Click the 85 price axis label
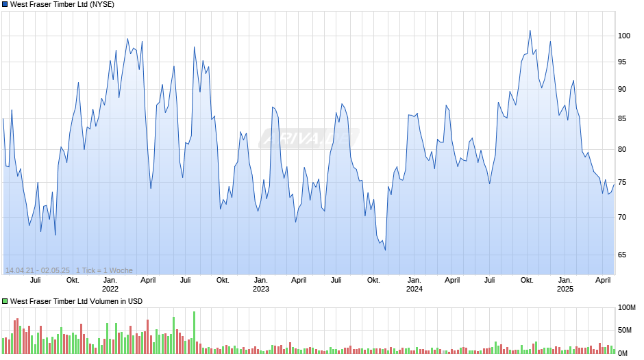The height and width of the screenshot is (360, 644). click(x=622, y=118)
